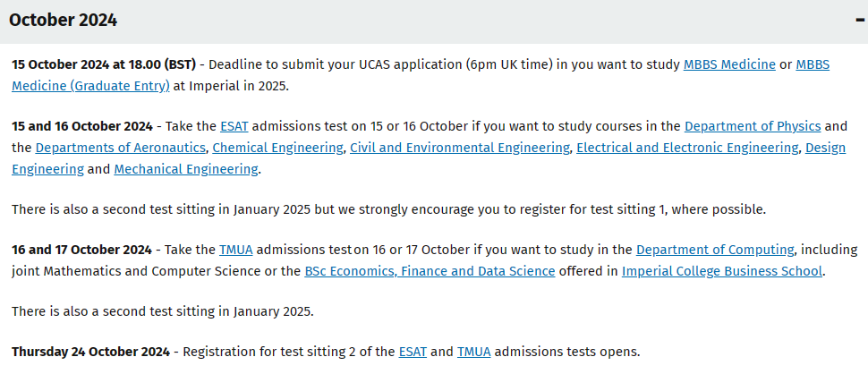Open the Departments of Aeronautics link
This screenshot has height=374, width=868.
[x=121, y=149]
